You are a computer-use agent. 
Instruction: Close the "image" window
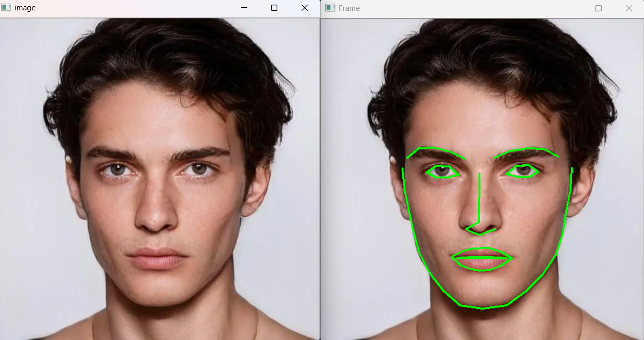click(x=304, y=8)
